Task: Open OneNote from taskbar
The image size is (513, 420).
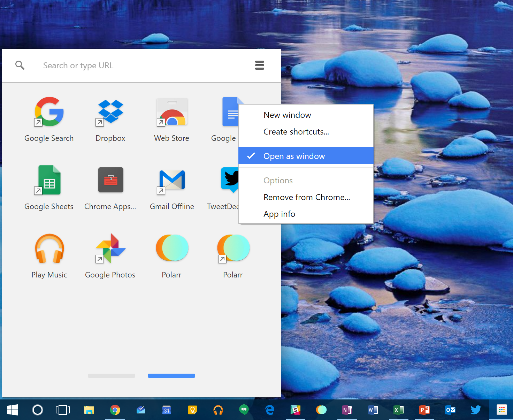Action: click(347, 410)
